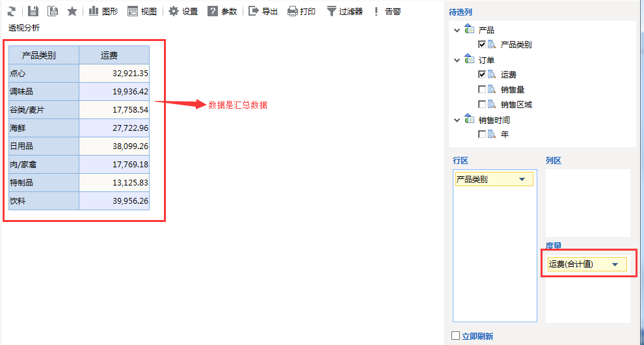Click the save-as icon
Screen dimensions: 644x345
(x=53, y=11)
